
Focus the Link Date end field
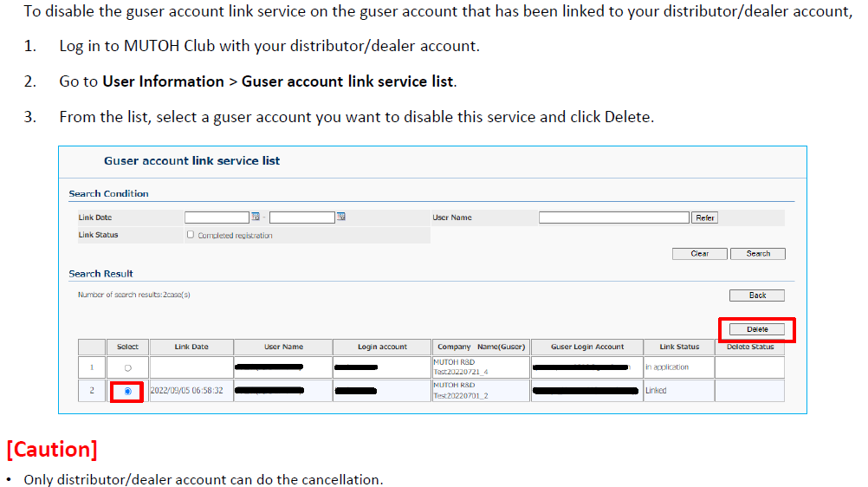pos(302,218)
